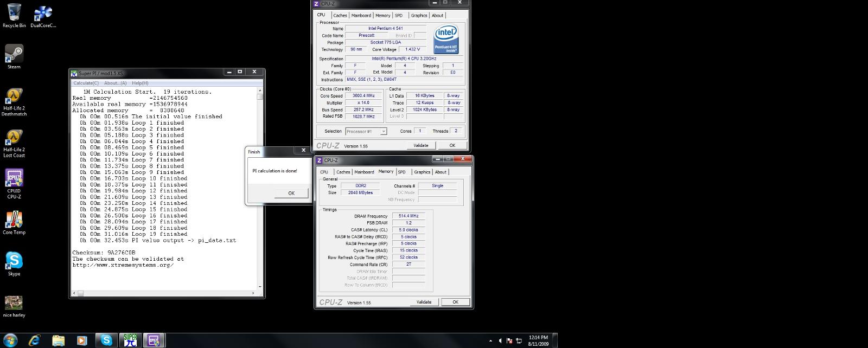Select the CPU tab in the lower CPU-Z window
Image resolution: width=868 pixels, height=348 pixels.
[324, 172]
